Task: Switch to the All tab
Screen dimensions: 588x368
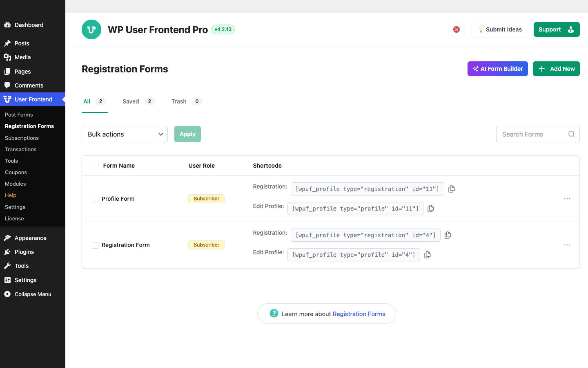Action: tap(95, 101)
